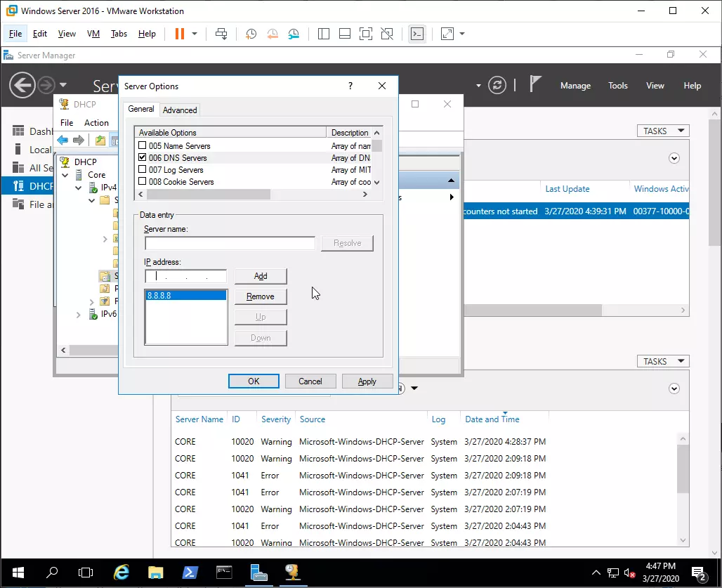Open Command Prompt from taskbar
The image size is (722, 588).
point(224,573)
